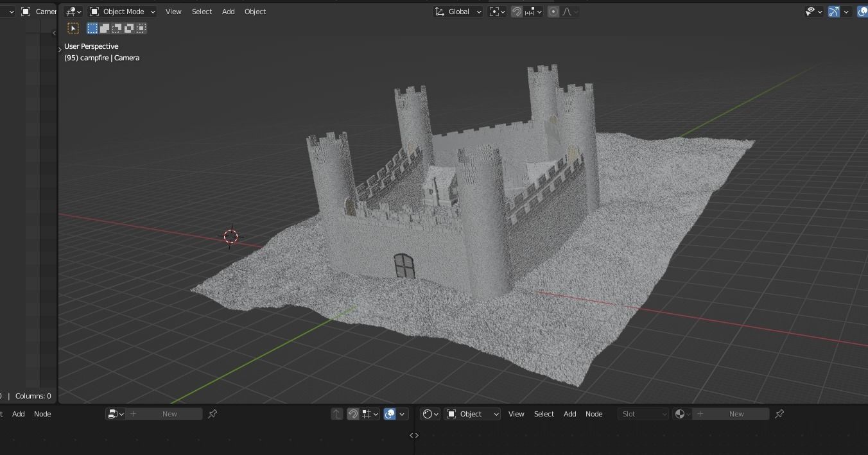Viewport: 868px width, 455px height.
Task: Choose Invert selection mode icon
Action: point(129,28)
